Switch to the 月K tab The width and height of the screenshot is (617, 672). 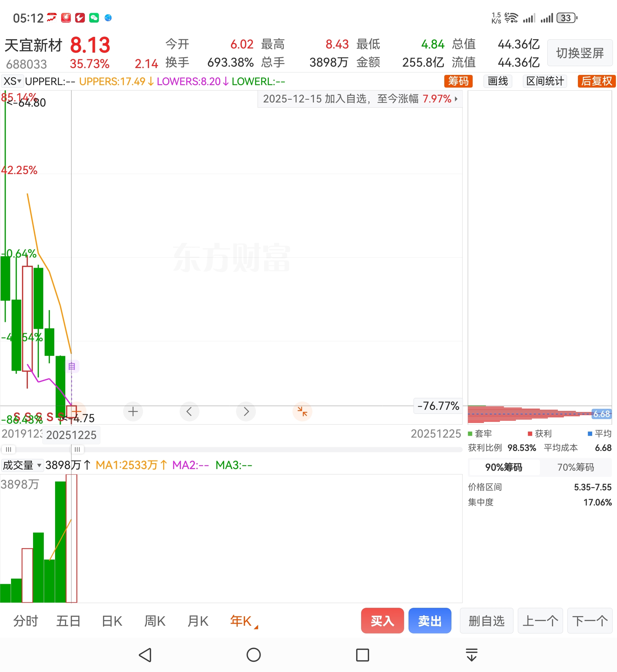(198, 621)
